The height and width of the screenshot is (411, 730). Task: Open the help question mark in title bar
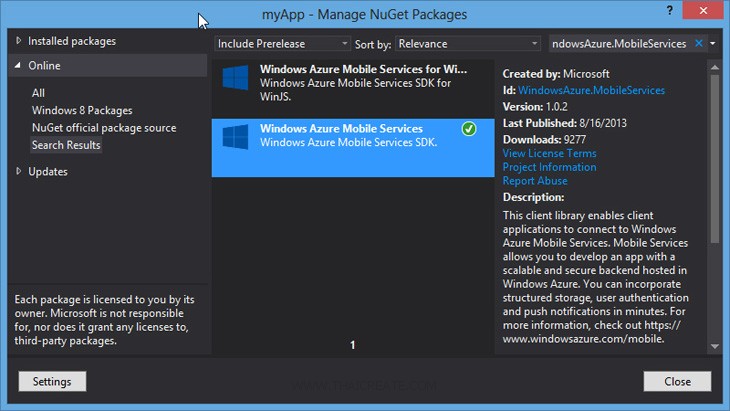pos(669,10)
